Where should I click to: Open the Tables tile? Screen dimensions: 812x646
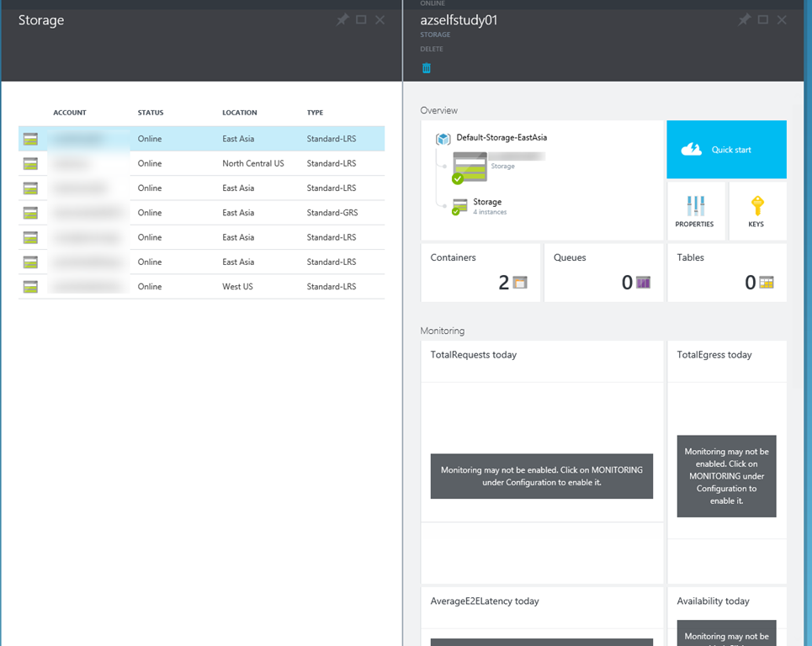click(727, 273)
